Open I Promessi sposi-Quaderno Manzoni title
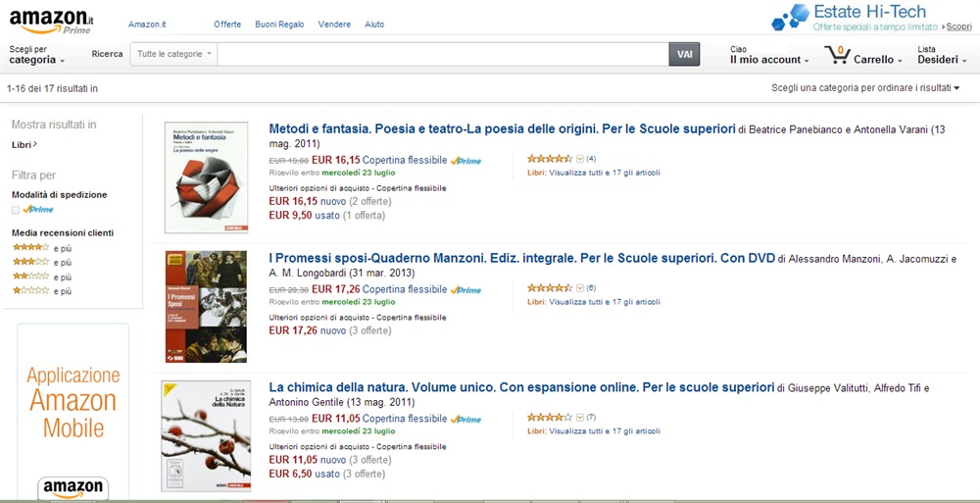 522,258
